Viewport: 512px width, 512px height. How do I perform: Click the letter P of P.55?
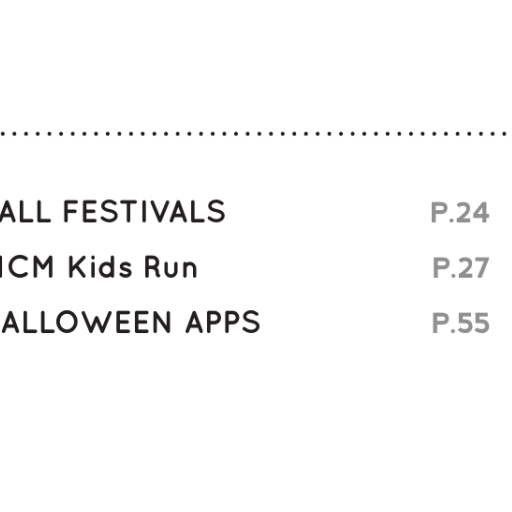(x=440, y=323)
